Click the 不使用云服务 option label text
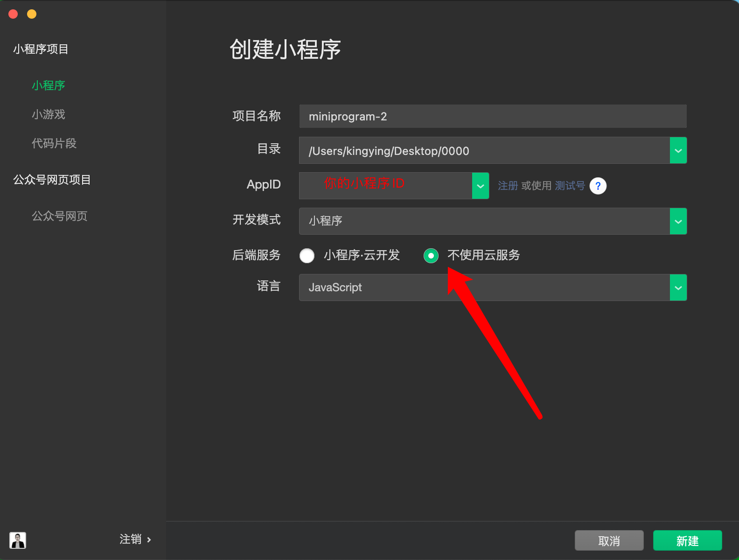The width and height of the screenshot is (739, 560). (484, 255)
